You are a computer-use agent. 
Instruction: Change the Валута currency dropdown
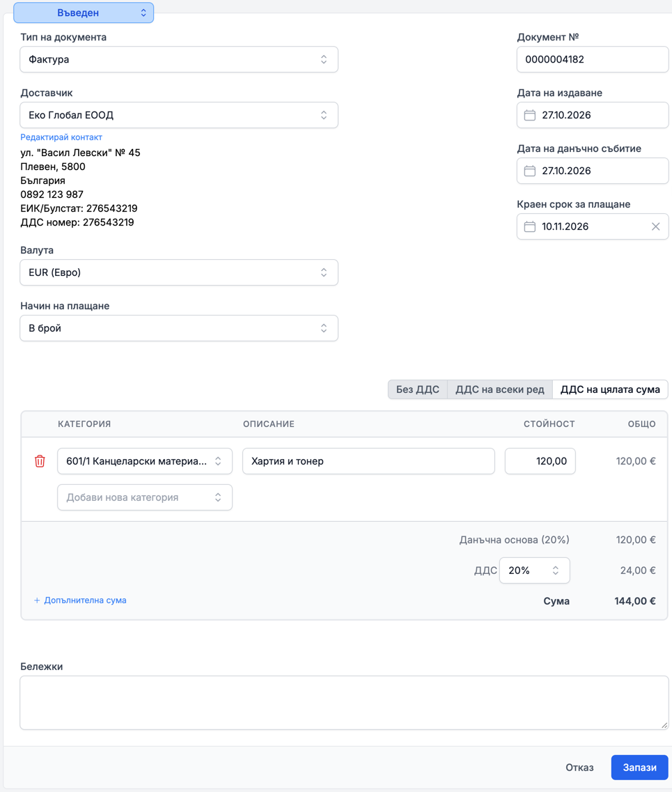(x=179, y=272)
